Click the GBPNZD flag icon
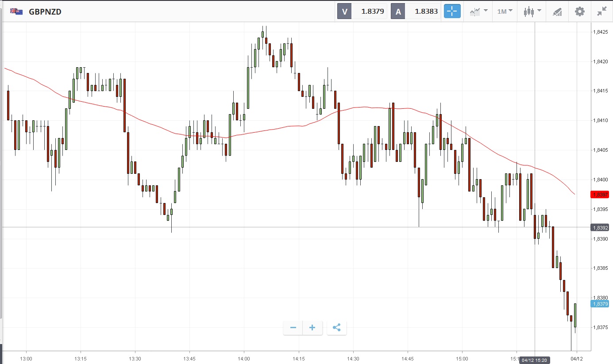 (16, 12)
